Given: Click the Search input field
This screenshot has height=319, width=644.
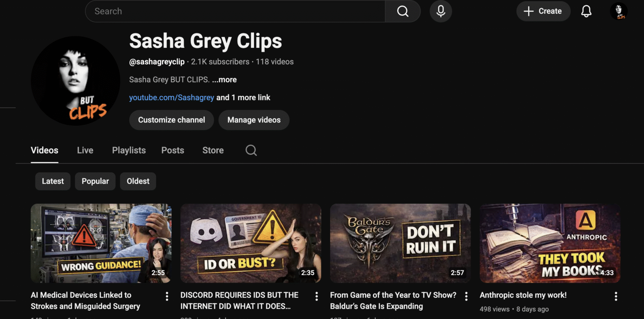Looking at the screenshot, I should [235, 11].
